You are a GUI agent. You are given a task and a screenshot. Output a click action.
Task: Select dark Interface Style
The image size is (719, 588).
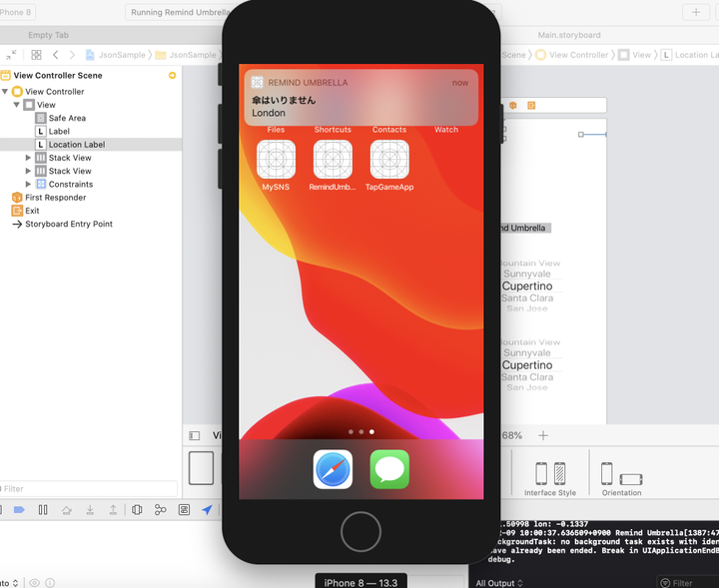559,473
